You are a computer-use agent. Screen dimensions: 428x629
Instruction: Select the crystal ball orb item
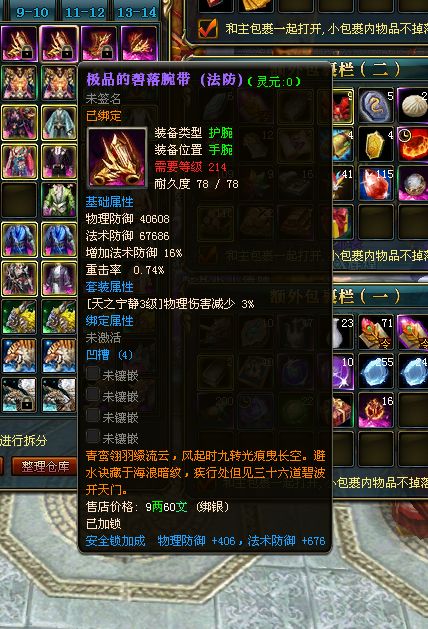pos(413,183)
